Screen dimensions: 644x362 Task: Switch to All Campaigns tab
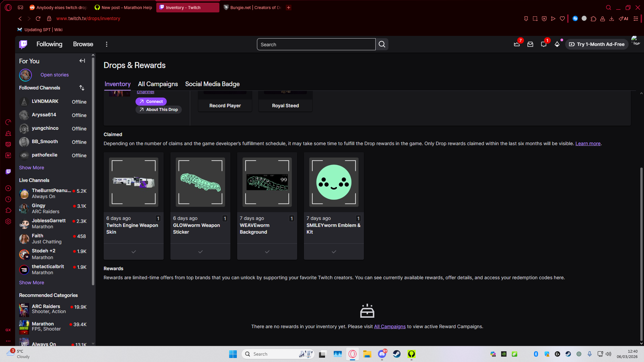coord(158,84)
